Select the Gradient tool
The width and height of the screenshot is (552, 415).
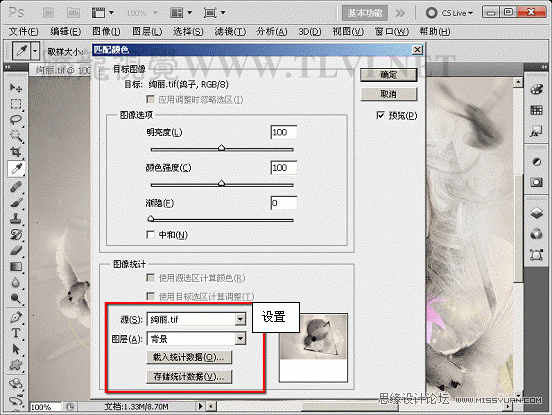click(16, 266)
